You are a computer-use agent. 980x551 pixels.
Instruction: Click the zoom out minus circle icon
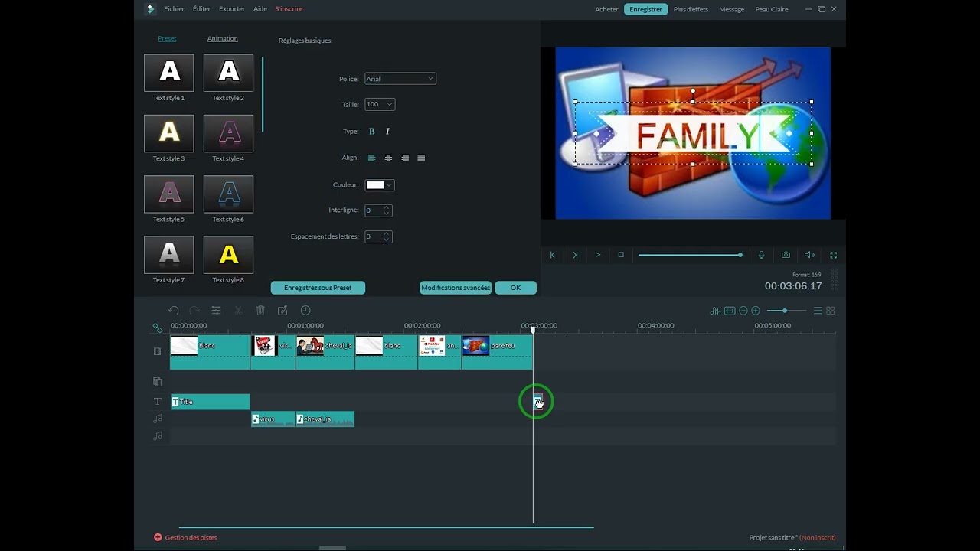[743, 311]
